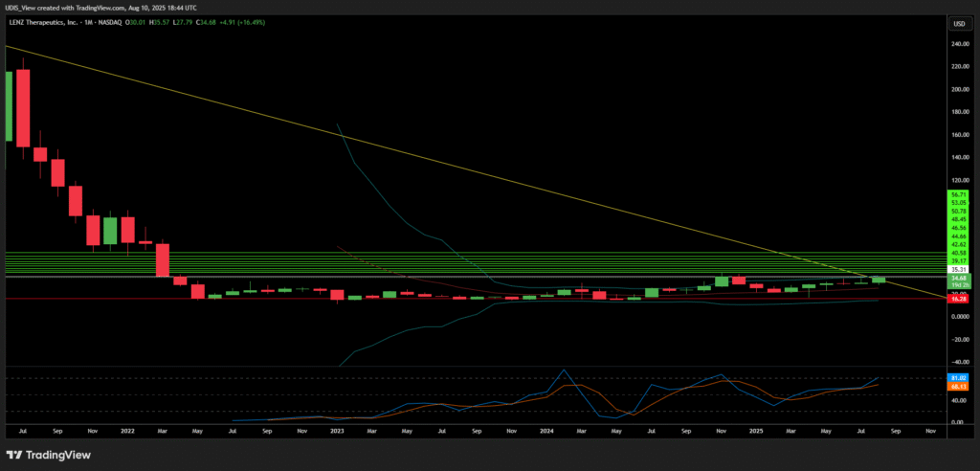Select the red 16.28 price label

click(957, 299)
